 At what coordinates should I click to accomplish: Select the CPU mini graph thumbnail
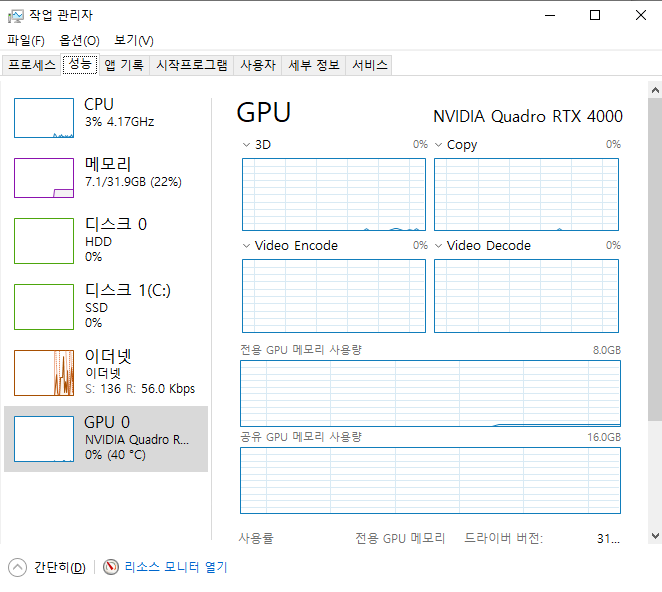(44, 118)
